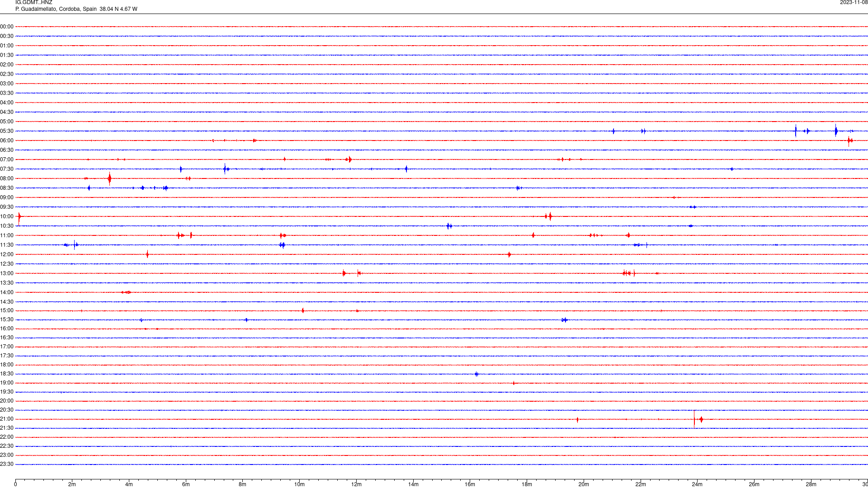Screen dimensions: 868x488
Task: Select the 01:30 time row label
Action: click(7, 55)
